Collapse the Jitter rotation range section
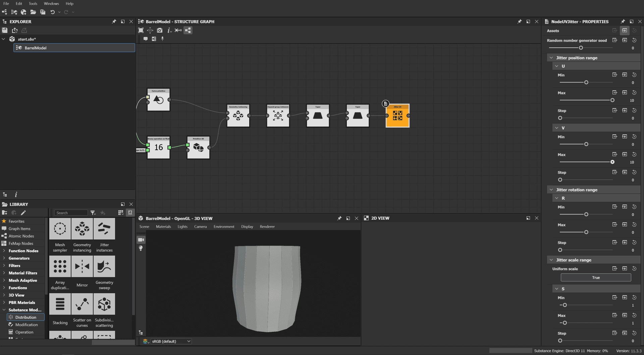The width and height of the screenshot is (644, 355). click(551, 190)
